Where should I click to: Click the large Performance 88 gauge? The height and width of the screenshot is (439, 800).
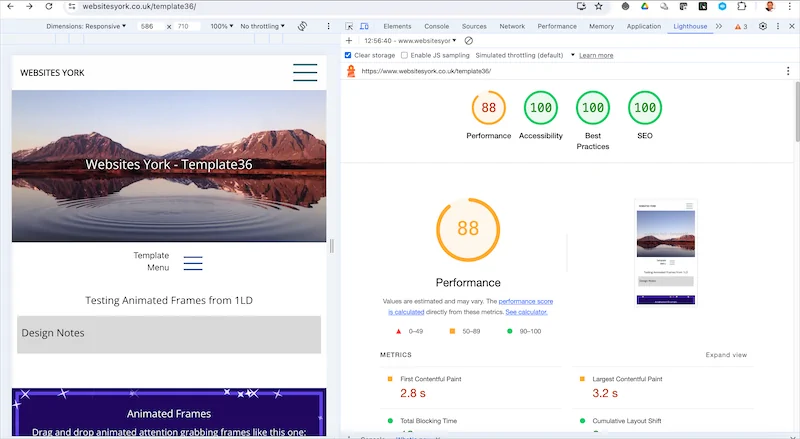tap(468, 230)
